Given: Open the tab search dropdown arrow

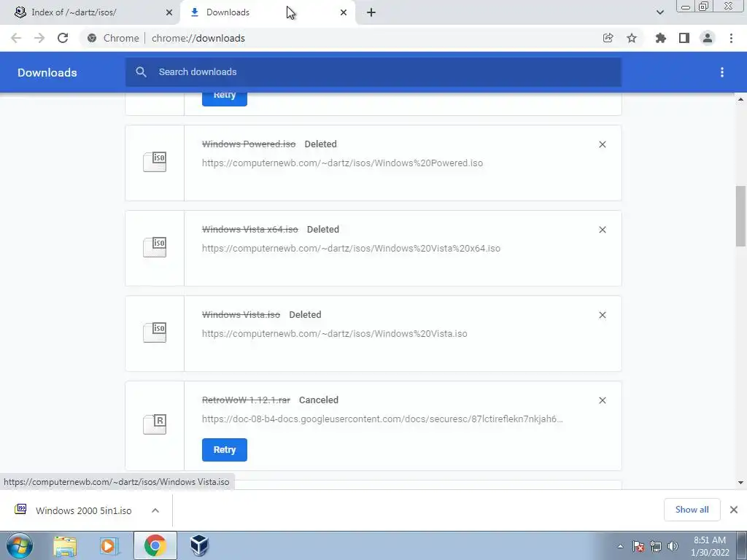Looking at the screenshot, I should click(659, 12).
